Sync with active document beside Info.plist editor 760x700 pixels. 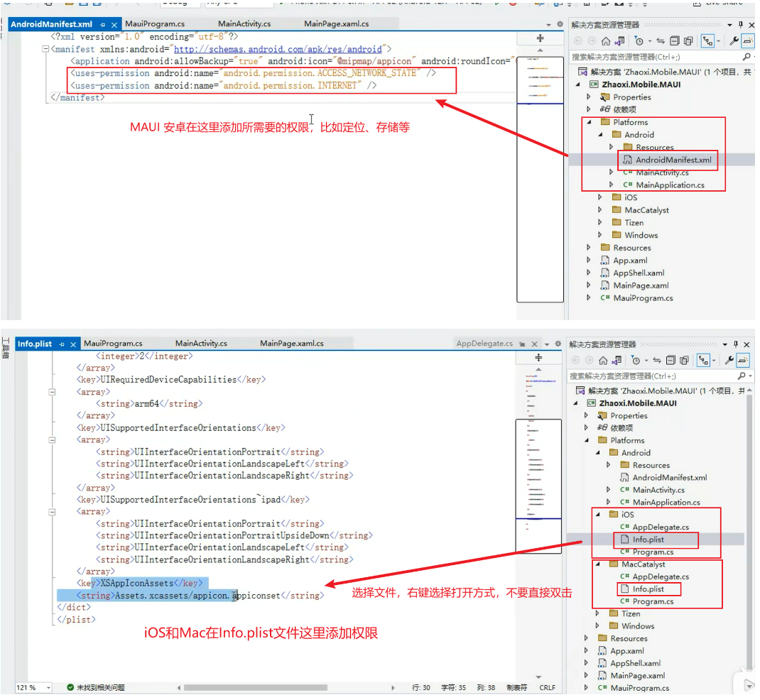coord(657,361)
